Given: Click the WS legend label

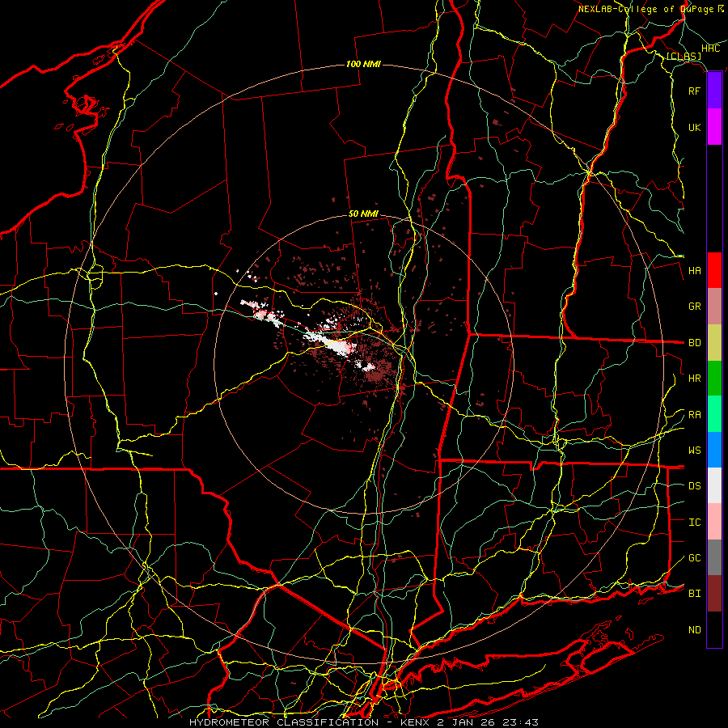Looking at the screenshot, I should point(695,450).
